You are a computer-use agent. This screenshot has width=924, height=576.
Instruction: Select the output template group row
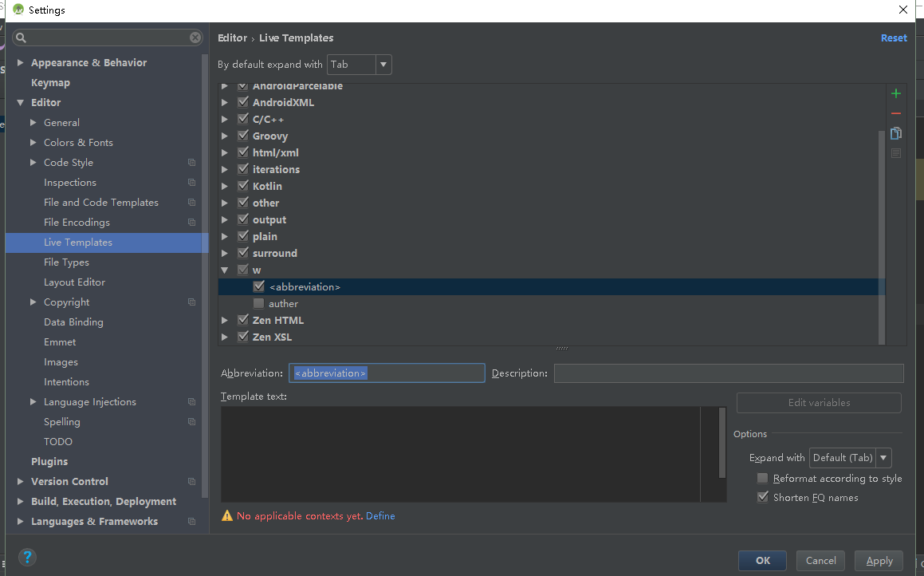click(x=552, y=219)
